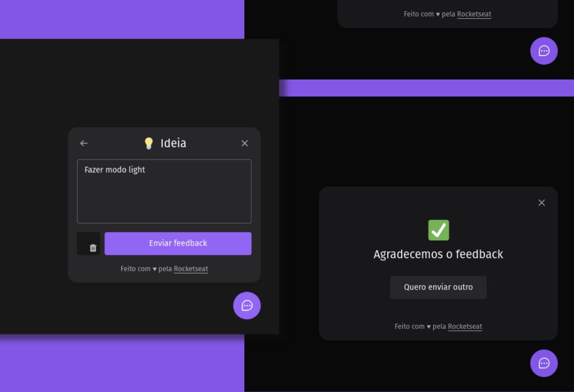Open the Rocketseat link in the thank-you dialog
This screenshot has width=574, height=392.
coord(465,326)
